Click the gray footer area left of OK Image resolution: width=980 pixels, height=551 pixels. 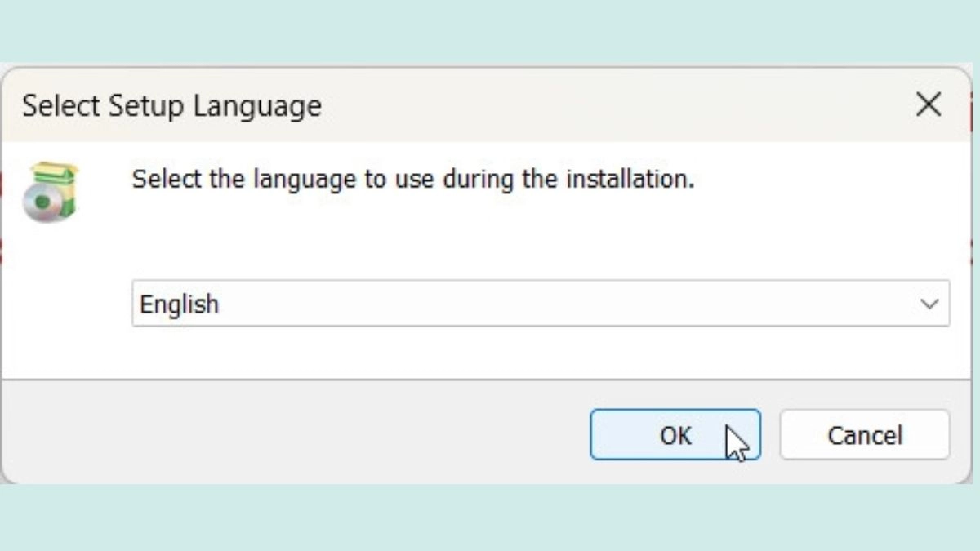click(294, 433)
